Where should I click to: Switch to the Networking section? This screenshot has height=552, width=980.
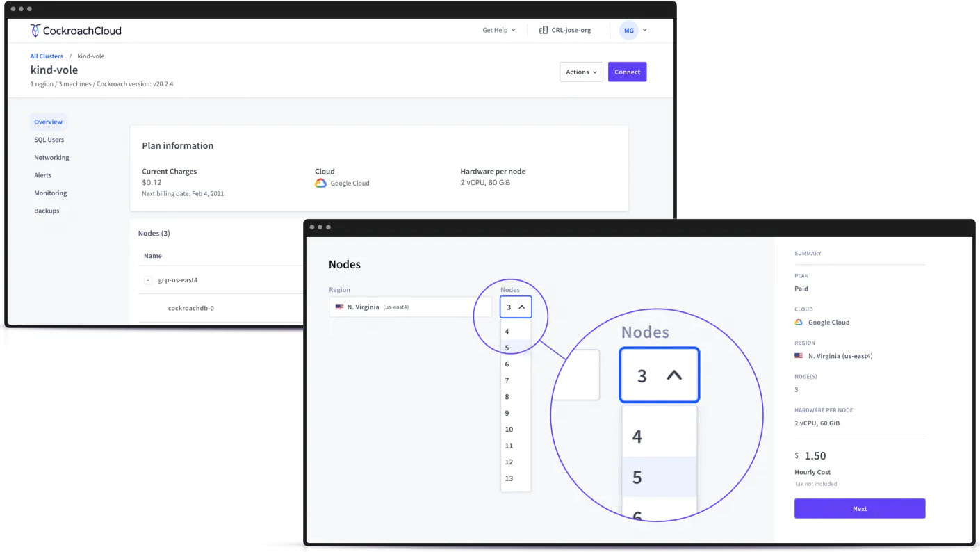(x=51, y=158)
